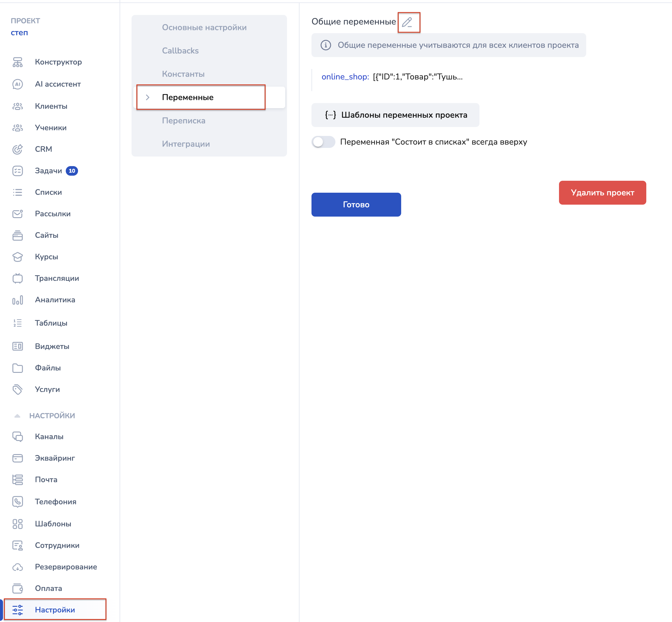672x622 pixels.
Task: Expand the online_shop variable value
Action: (417, 77)
